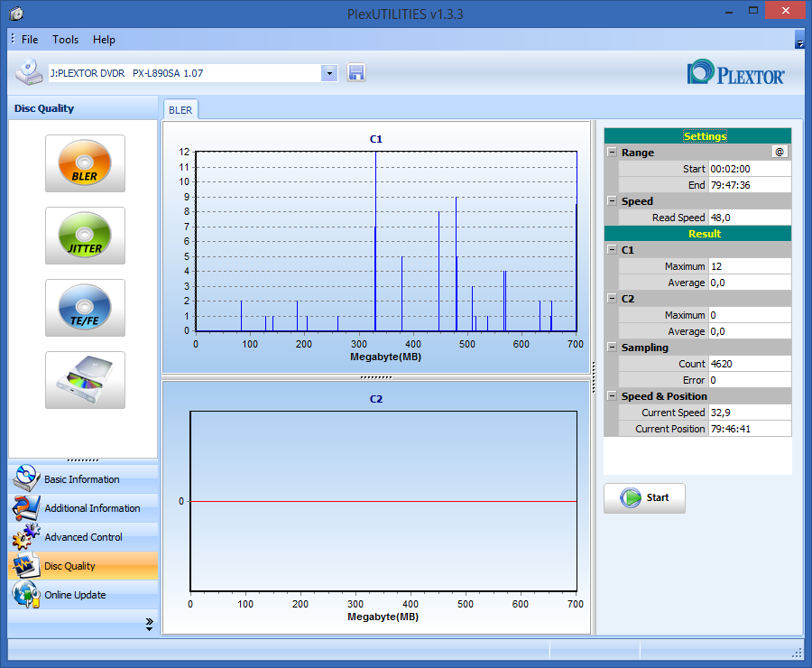Click the vertical splitter beside settings panel
The width and height of the screenshot is (812, 668).
click(594, 376)
